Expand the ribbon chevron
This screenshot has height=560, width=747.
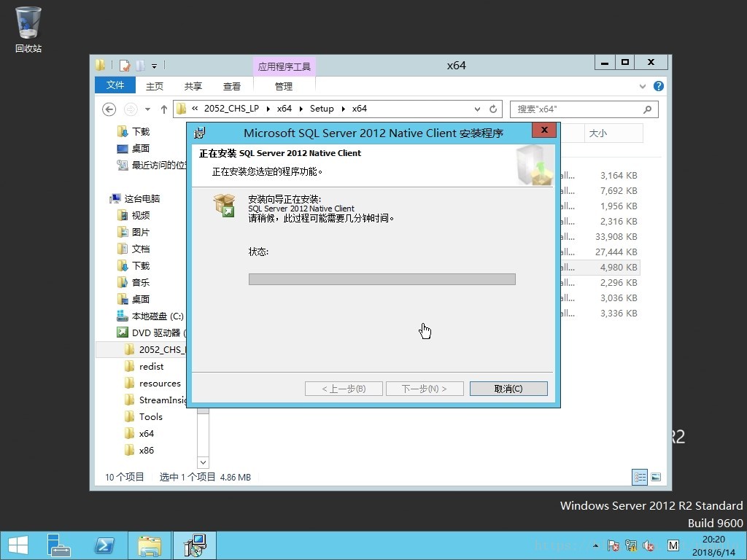pos(643,86)
